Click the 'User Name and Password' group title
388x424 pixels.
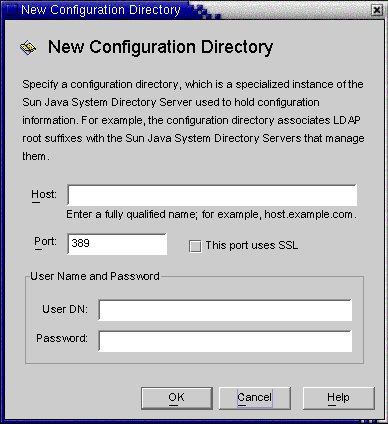pyautogui.click(x=95, y=276)
